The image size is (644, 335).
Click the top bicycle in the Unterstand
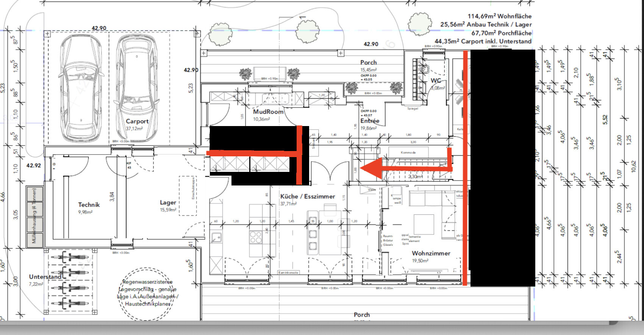(70, 257)
